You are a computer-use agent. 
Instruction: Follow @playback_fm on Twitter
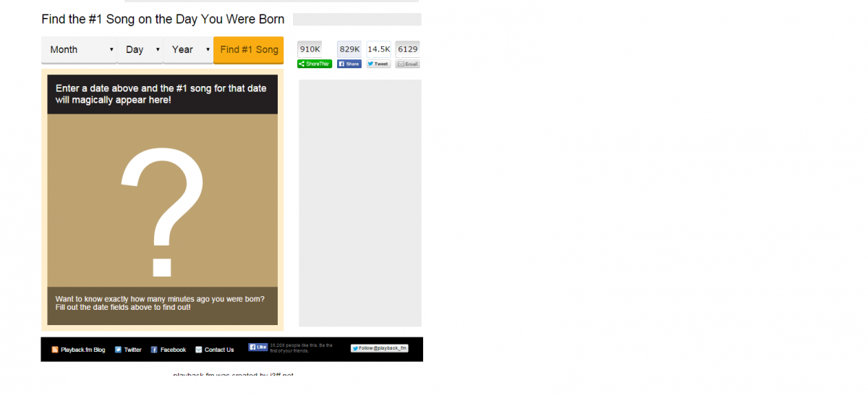tap(379, 348)
